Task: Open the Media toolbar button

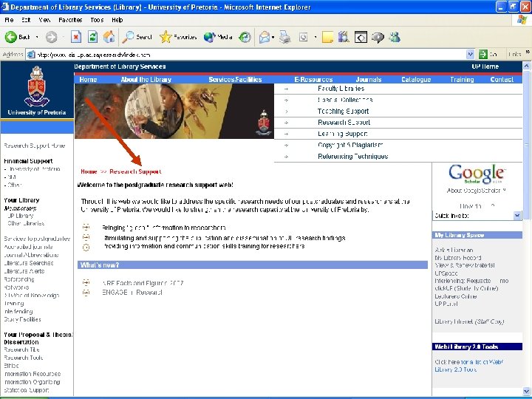Action: (218, 37)
